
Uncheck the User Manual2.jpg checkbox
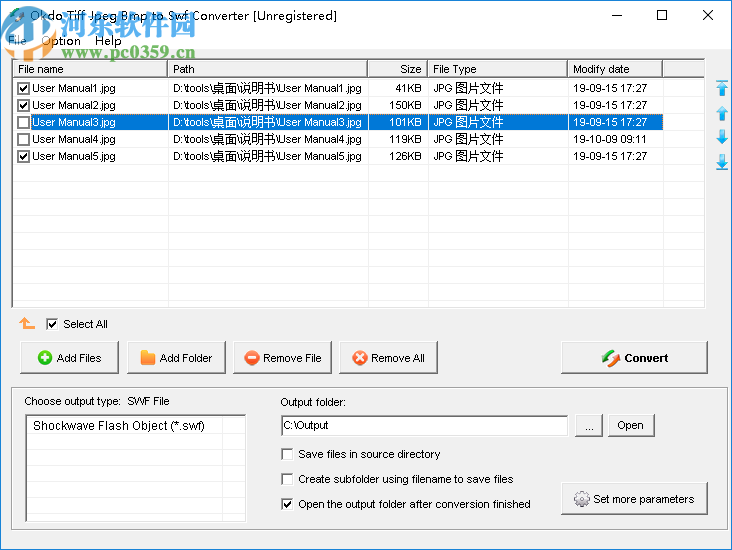[23, 105]
